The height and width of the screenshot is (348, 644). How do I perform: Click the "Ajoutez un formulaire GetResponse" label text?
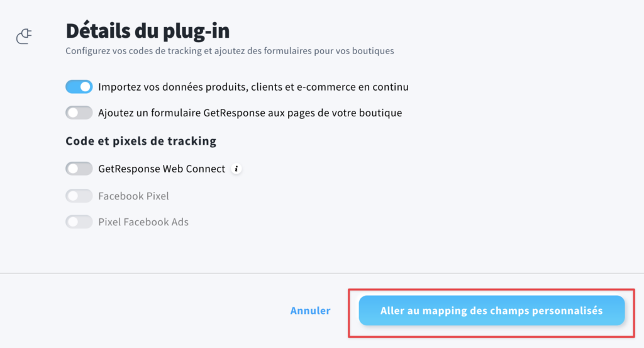[x=250, y=113]
